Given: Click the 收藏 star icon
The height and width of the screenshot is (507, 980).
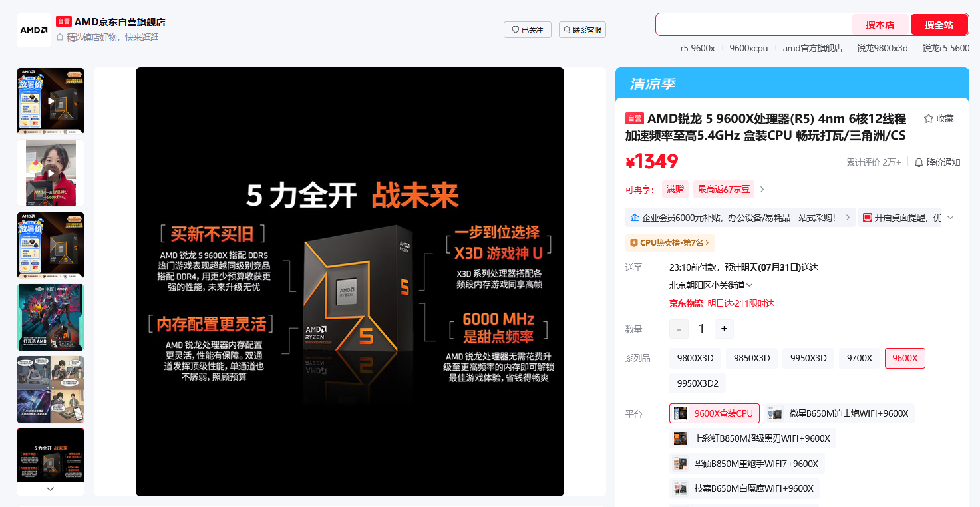Looking at the screenshot, I should pyautogui.click(x=929, y=118).
